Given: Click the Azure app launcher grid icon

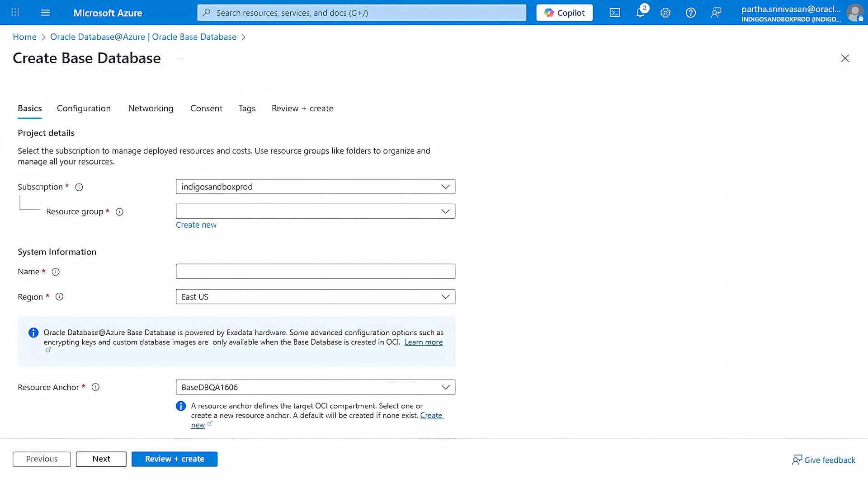Looking at the screenshot, I should click(15, 12).
